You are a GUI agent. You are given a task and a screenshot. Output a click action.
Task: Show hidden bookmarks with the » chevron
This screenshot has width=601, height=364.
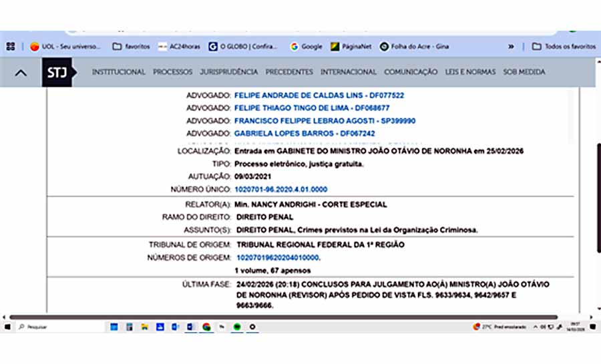(x=512, y=47)
